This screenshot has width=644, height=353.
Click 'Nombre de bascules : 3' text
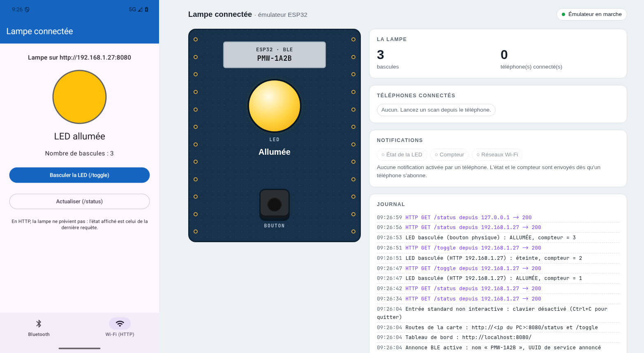point(79,154)
